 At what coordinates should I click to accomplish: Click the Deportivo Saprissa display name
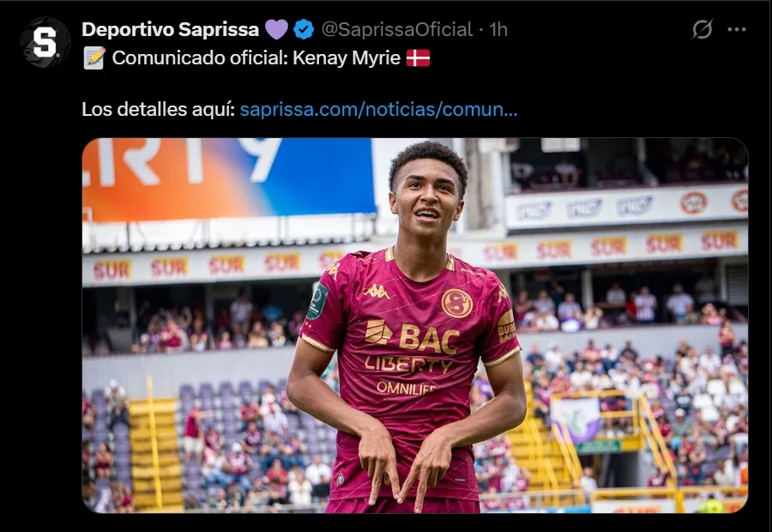click(x=170, y=27)
